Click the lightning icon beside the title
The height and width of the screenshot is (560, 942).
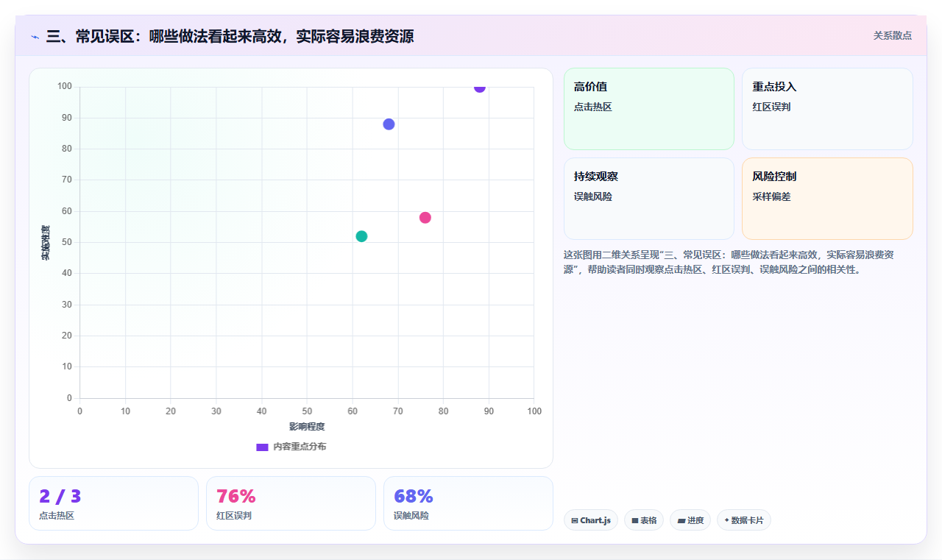pyautogui.click(x=35, y=37)
